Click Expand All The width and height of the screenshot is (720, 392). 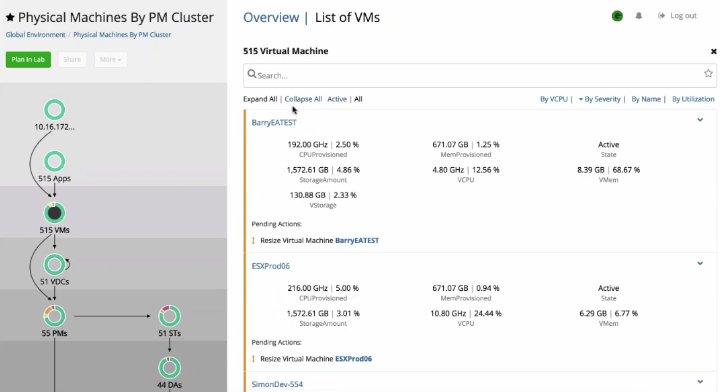[260, 99]
